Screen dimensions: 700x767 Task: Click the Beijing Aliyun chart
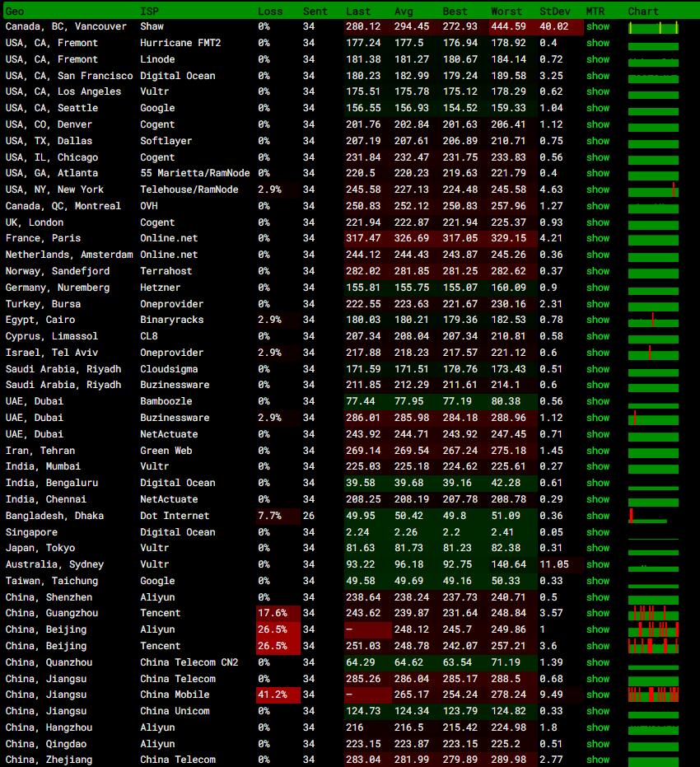coord(654,629)
